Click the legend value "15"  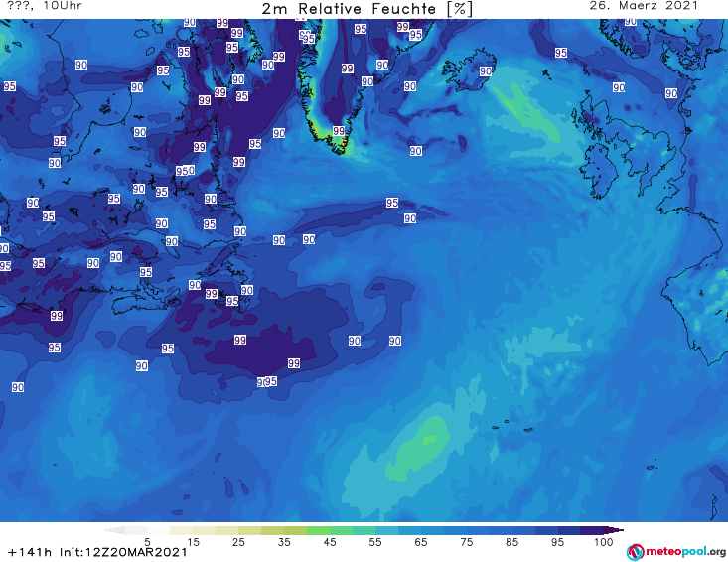tap(193, 542)
